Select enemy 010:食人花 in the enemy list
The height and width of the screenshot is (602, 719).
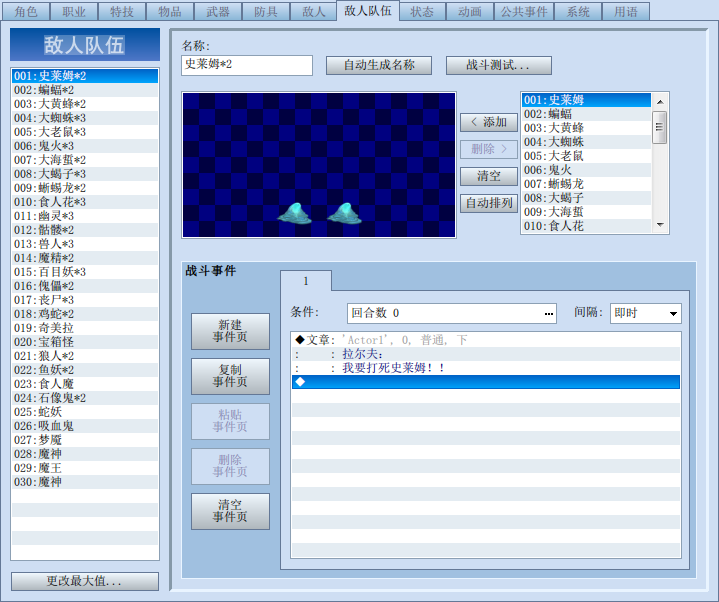586,226
